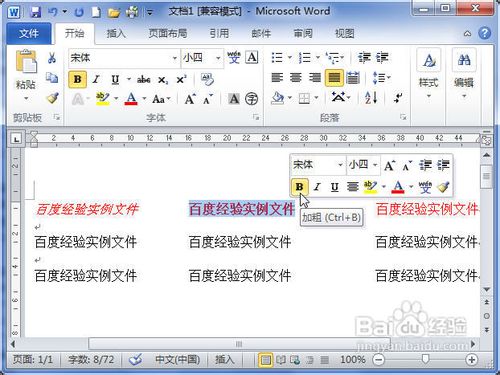The height and width of the screenshot is (375, 500).
Task: Sort text with A-Z icon
Action: (371, 98)
